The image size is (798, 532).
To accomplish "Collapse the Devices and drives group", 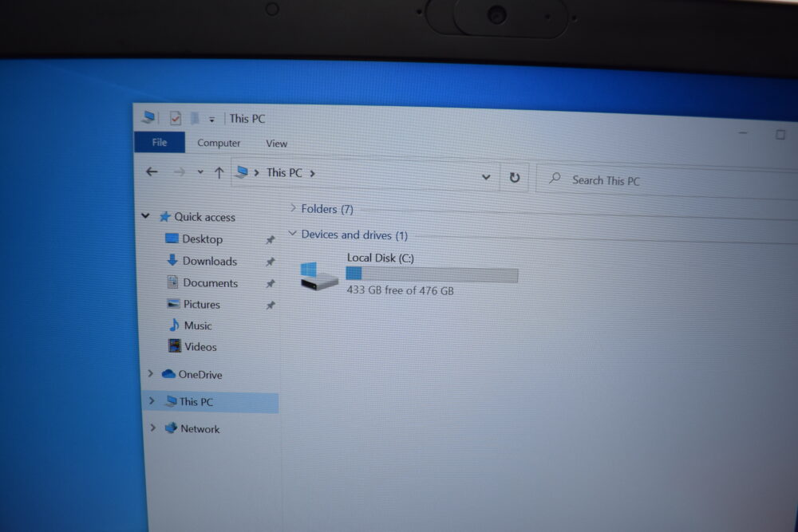I will (x=293, y=234).
